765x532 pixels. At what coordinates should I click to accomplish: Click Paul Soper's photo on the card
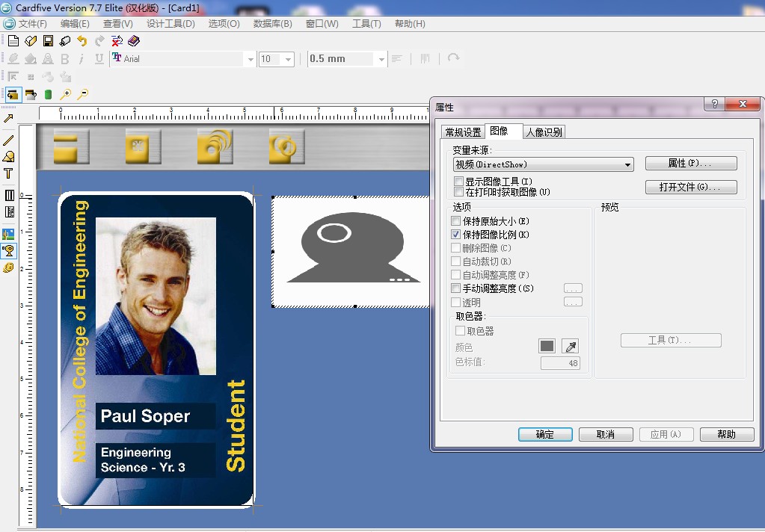pyautogui.click(x=156, y=296)
